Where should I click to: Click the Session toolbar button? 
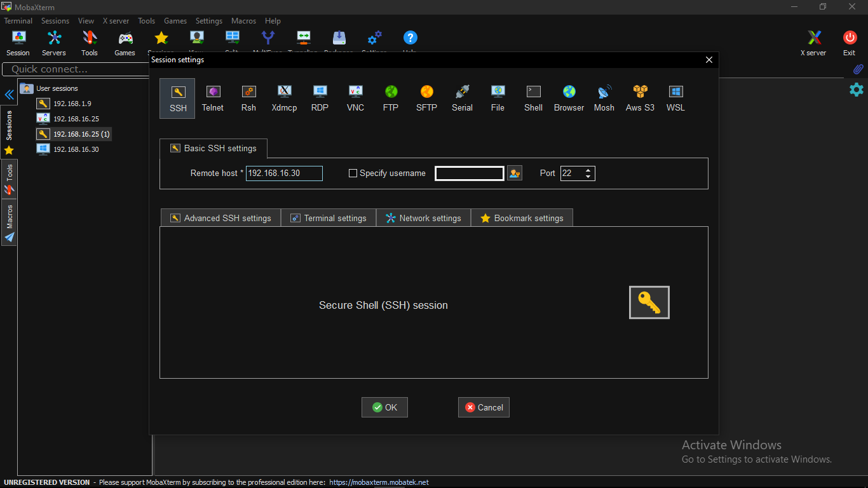18,43
